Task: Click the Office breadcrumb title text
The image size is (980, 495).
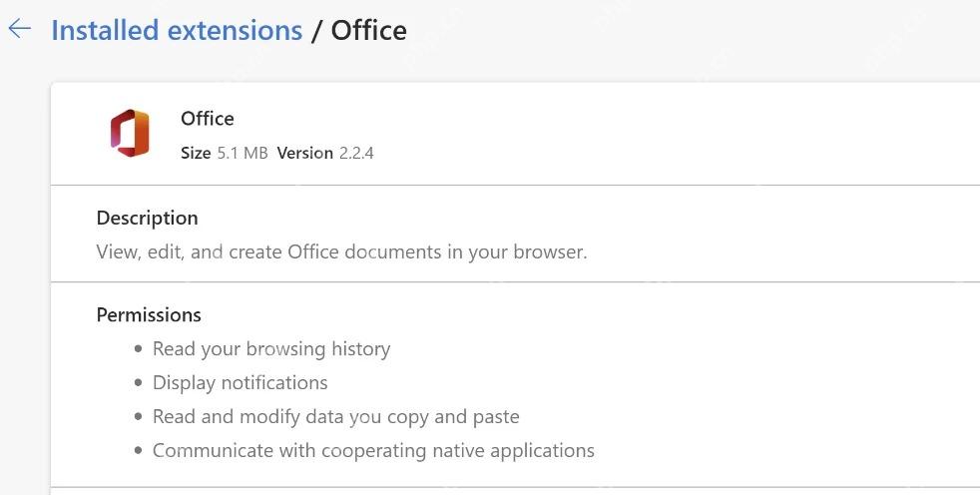Action: 369,30
